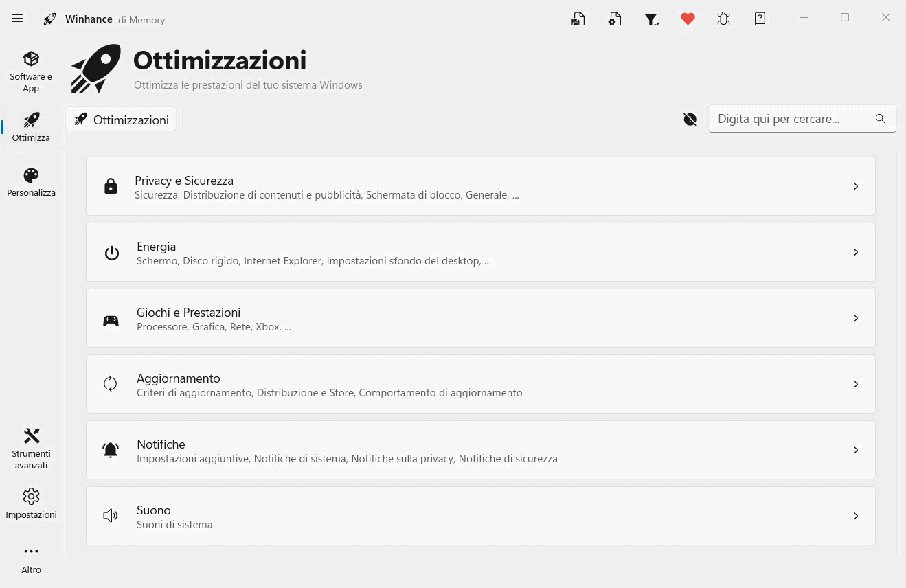Open Strumenti avanzati
This screenshot has height=588, width=906.
[x=31, y=448]
